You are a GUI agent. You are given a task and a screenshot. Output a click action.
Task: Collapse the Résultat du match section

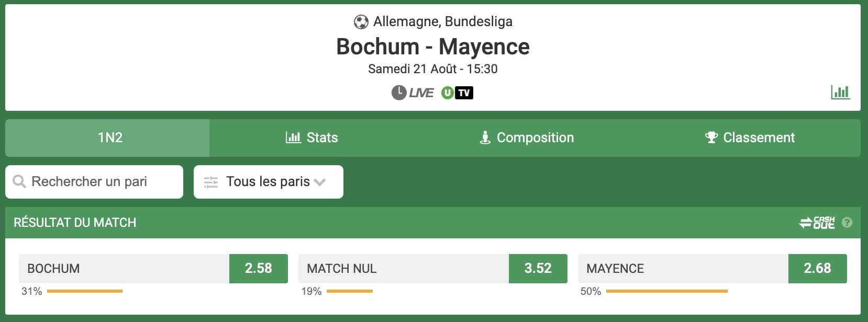433,223
